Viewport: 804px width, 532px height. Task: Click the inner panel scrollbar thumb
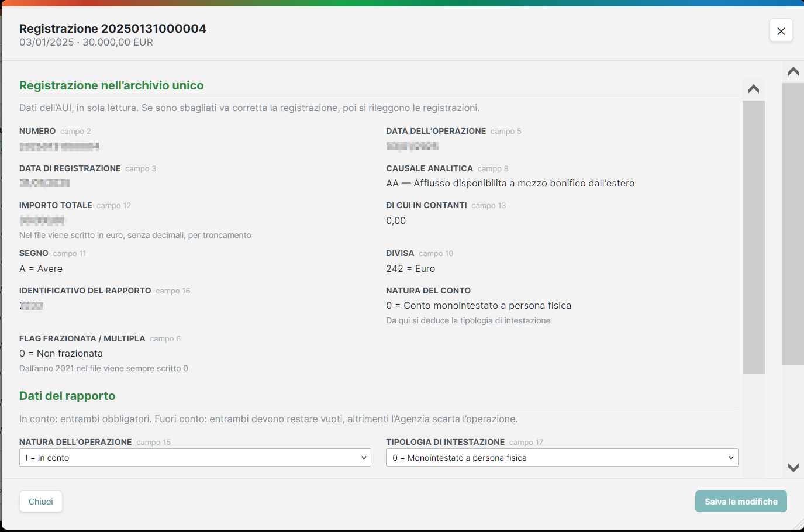click(x=753, y=237)
